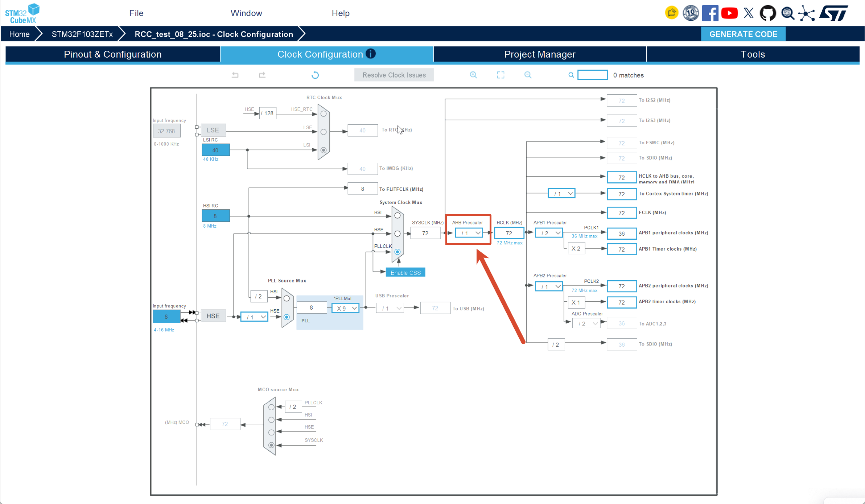The height and width of the screenshot is (504, 865).
Task: Open the File menu
Action: pos(136,13)
